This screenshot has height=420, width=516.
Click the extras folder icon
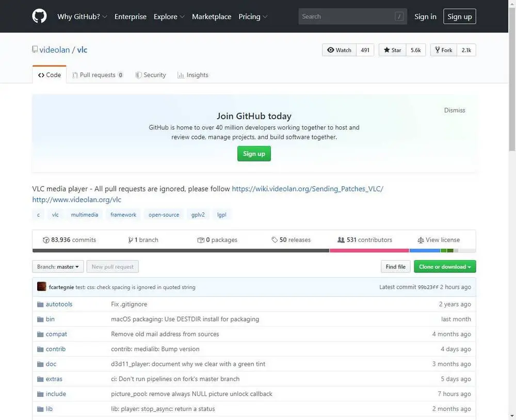pyautogui.click(x=40, y=379)
